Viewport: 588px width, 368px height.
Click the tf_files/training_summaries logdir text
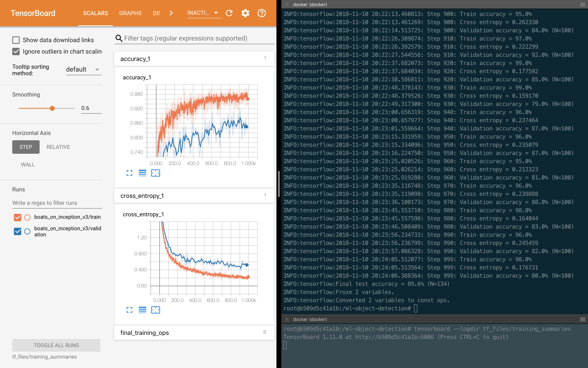click(45, 357)
